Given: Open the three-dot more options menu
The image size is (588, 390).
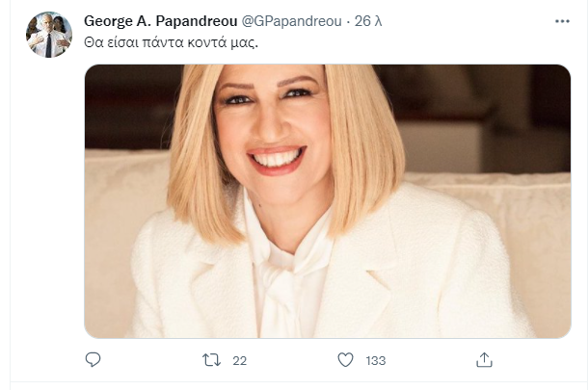Looking at the screenshot, I should [x=562, y=20].
